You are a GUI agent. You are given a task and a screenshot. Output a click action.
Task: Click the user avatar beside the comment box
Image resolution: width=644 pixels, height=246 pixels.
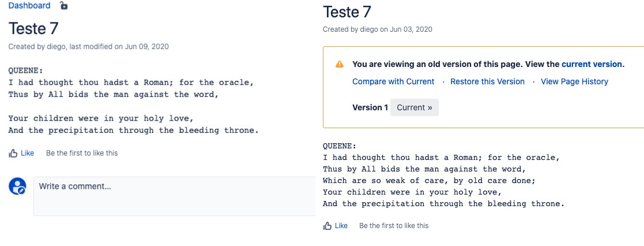coord(17,186)
